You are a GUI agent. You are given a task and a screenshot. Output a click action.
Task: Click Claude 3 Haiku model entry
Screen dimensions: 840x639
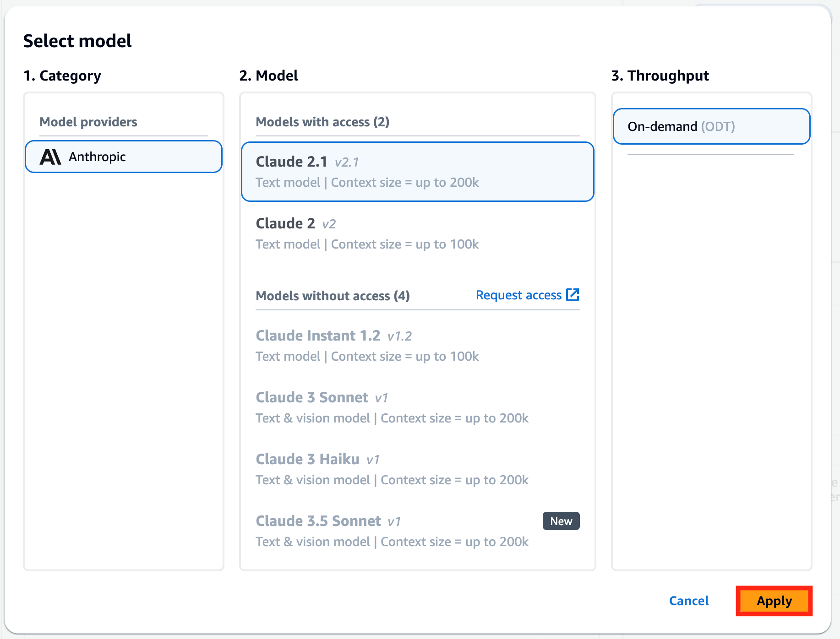pos(417,469)
